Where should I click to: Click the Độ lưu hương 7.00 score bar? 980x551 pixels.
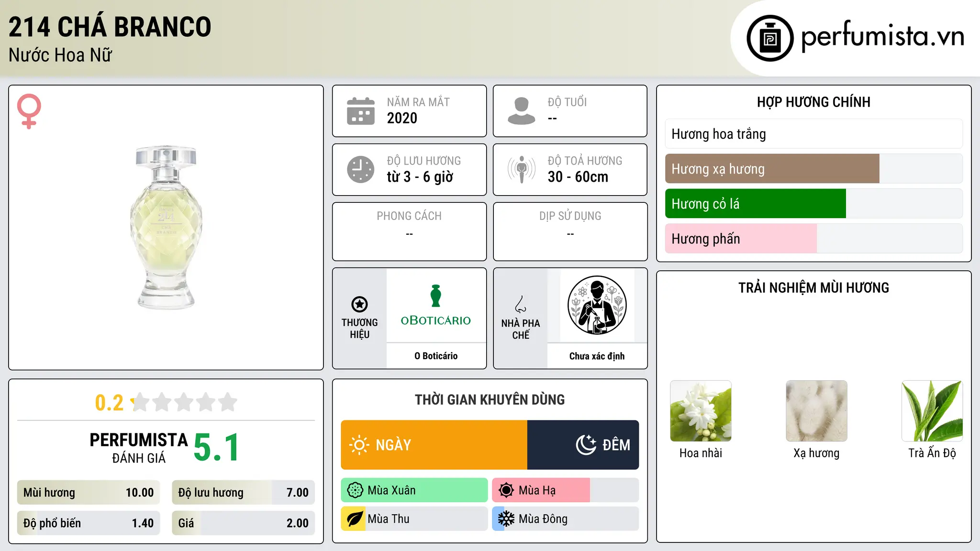click(244, 493)
